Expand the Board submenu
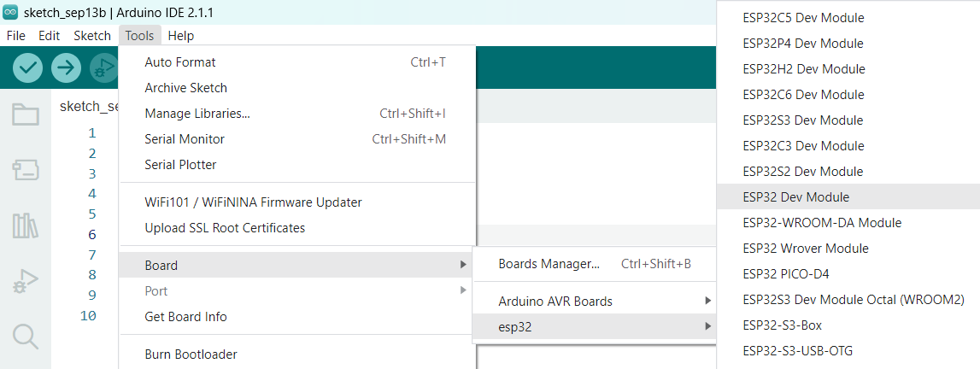 click(x=296, y=266)
